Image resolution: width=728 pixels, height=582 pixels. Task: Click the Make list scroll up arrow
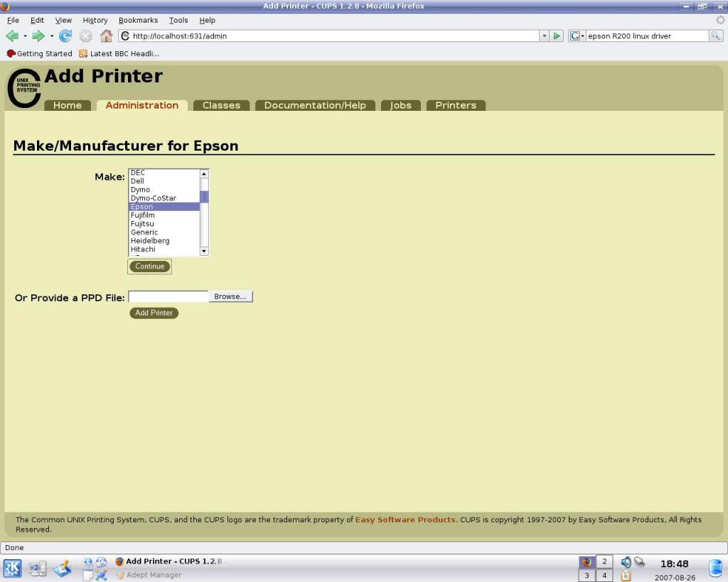point(204,173)
